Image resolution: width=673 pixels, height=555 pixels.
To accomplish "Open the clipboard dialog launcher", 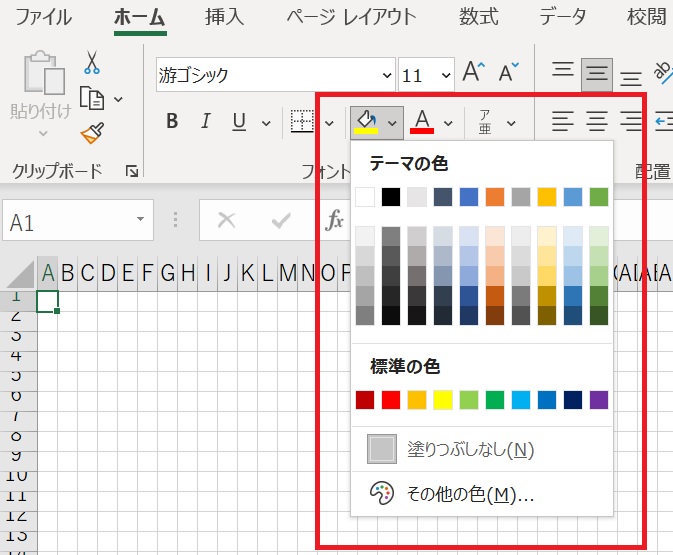I will point(131,171).
